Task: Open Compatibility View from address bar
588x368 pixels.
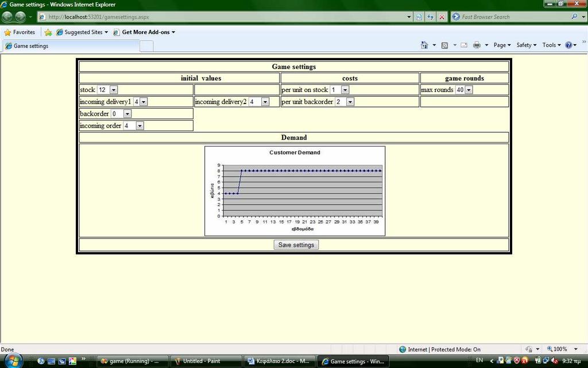Action: pyautogui.click(x=419, y=17)
